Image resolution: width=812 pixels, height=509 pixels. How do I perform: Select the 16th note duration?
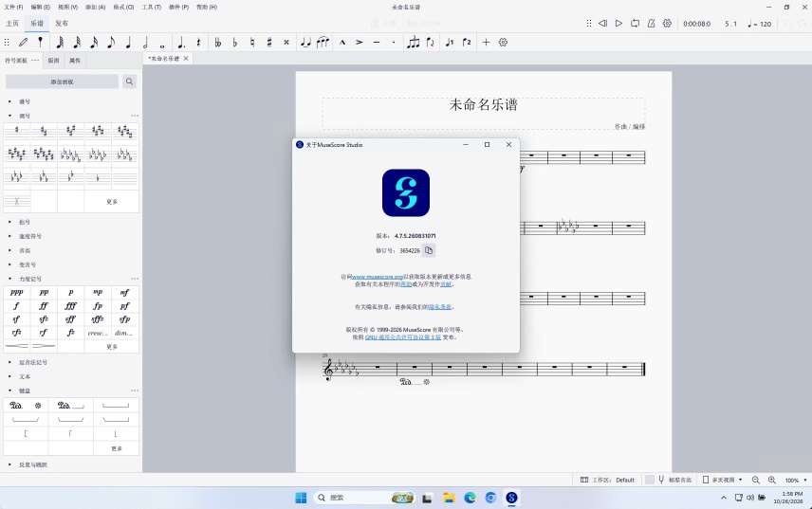(94, 43)
